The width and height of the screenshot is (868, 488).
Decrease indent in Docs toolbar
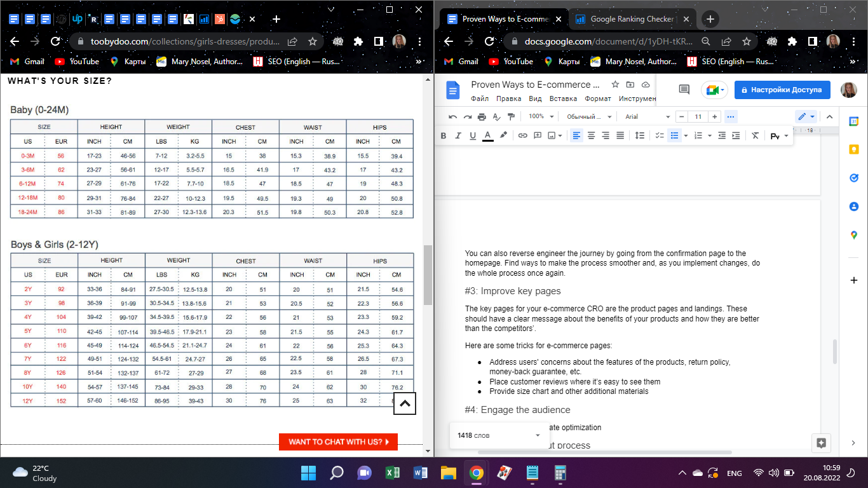(721, 135)
